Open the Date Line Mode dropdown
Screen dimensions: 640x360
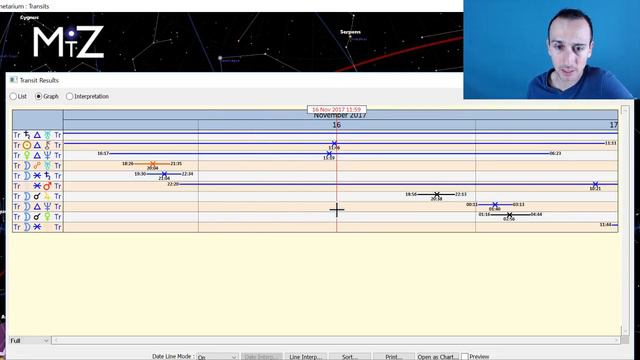(217, 357)
